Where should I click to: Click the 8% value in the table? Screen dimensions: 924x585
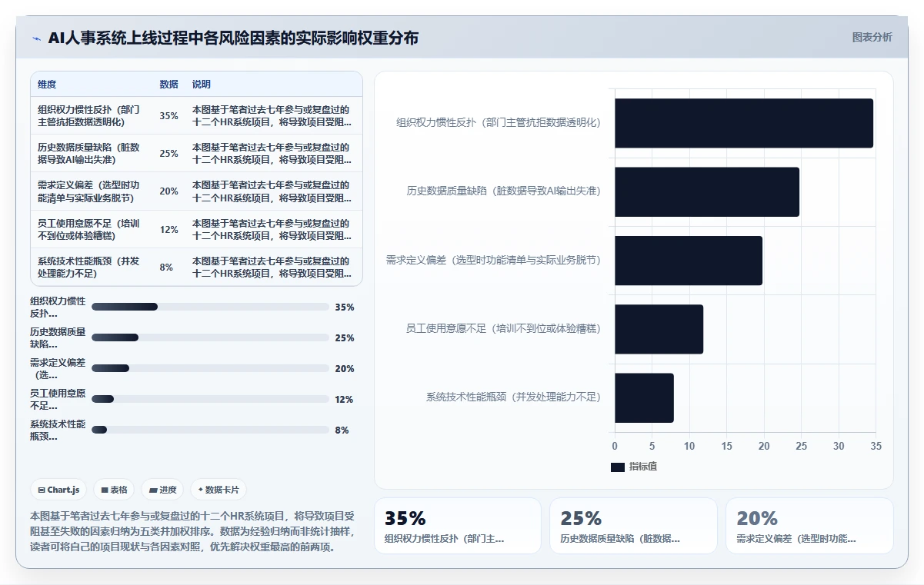[166, 268]
